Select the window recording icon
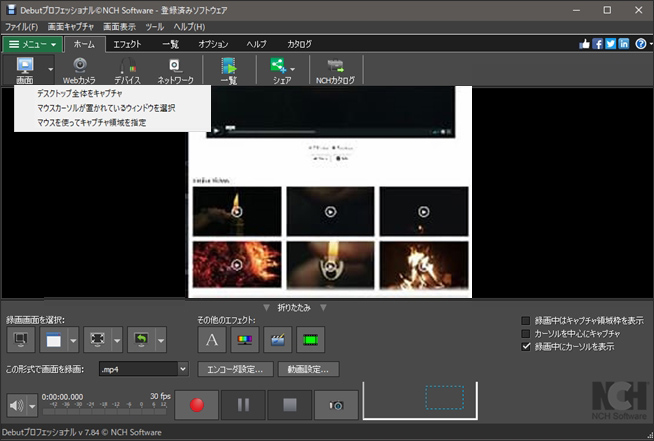Screen dimensions: 654x441 pos(53,340)
